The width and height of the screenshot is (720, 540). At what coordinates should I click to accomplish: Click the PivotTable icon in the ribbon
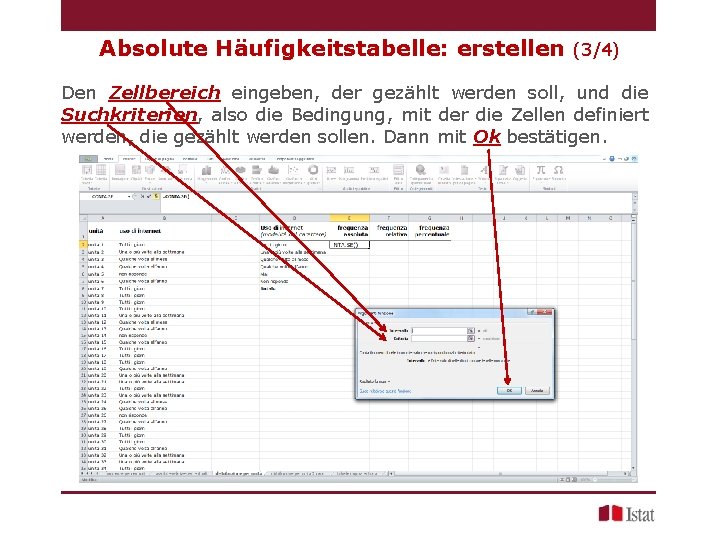[x=87, y=170]
